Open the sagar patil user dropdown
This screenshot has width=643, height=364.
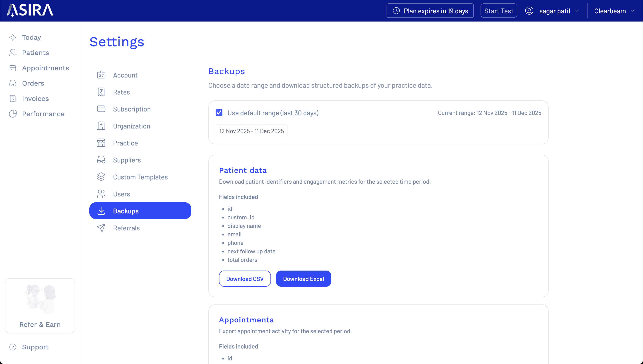(x=552, y=11)
